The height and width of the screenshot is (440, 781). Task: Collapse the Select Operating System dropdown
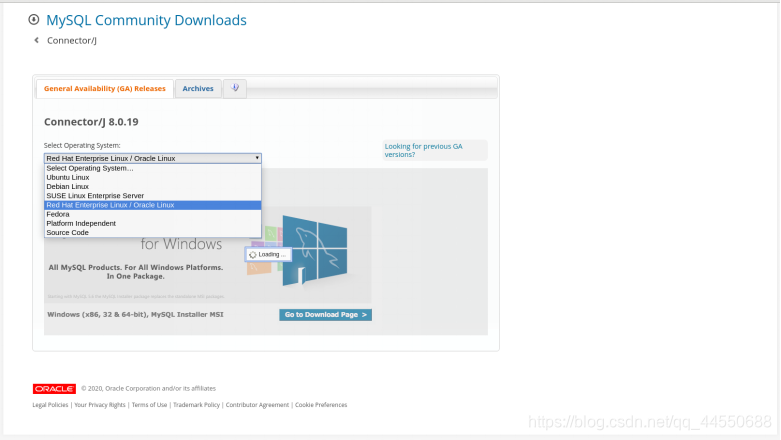point(152,158)
